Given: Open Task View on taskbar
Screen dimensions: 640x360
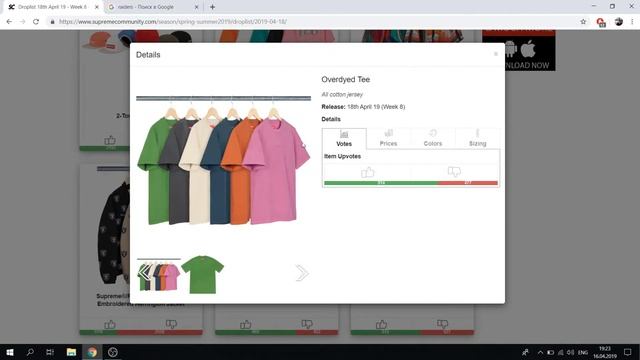Looking at the screenshot, I should pos(50,352).
